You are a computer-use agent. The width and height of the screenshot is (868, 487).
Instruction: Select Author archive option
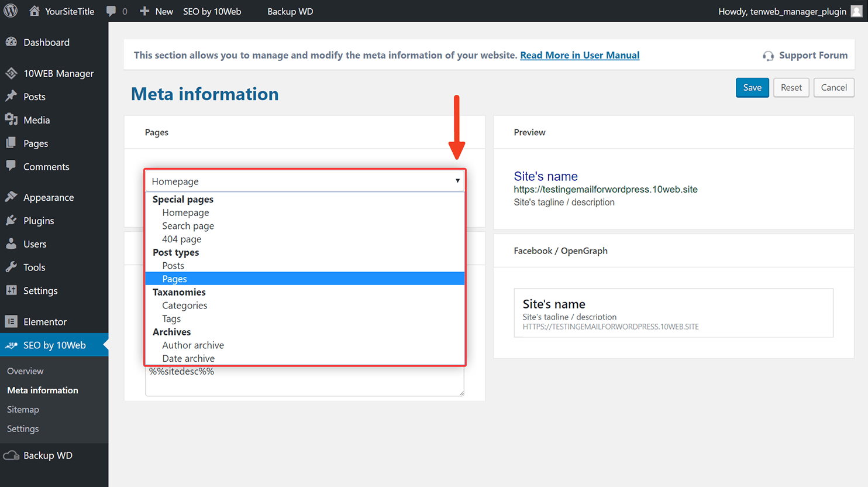point(305,345)
